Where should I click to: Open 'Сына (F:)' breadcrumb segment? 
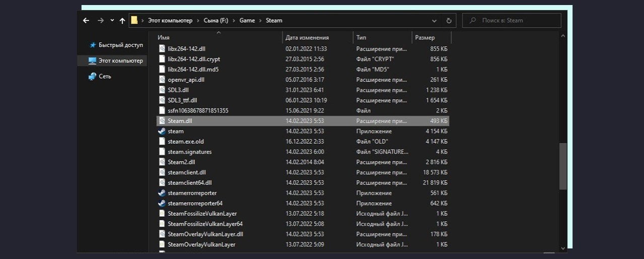(216, 21)
